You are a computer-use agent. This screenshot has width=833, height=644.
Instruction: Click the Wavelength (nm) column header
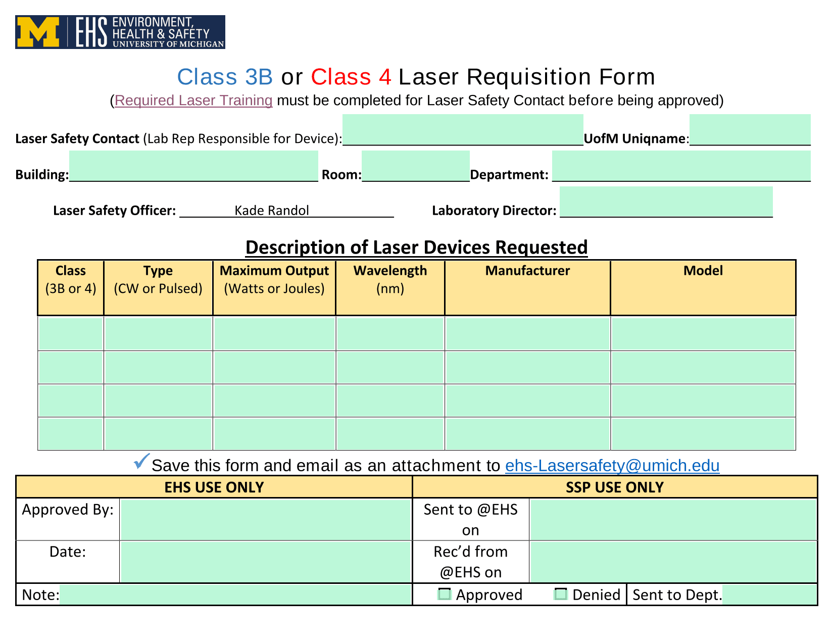pyautogui.click(x=390, y=288)
